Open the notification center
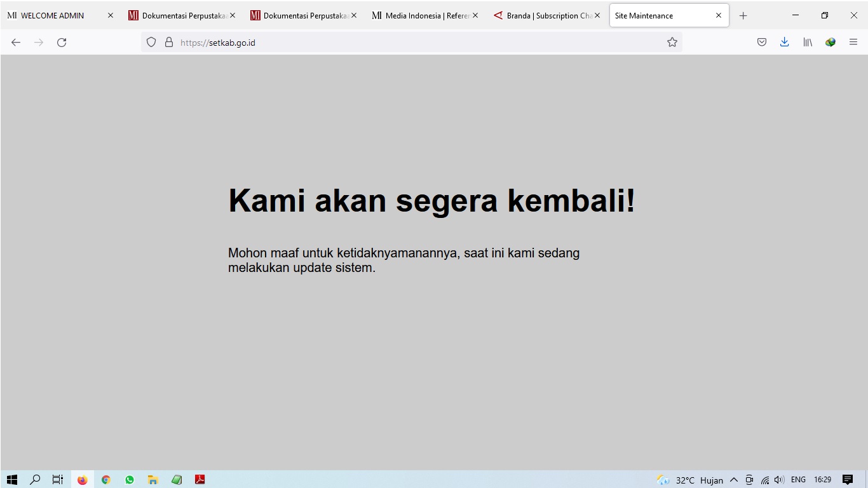This screenshot has width=868, height=488. [849, 480]
